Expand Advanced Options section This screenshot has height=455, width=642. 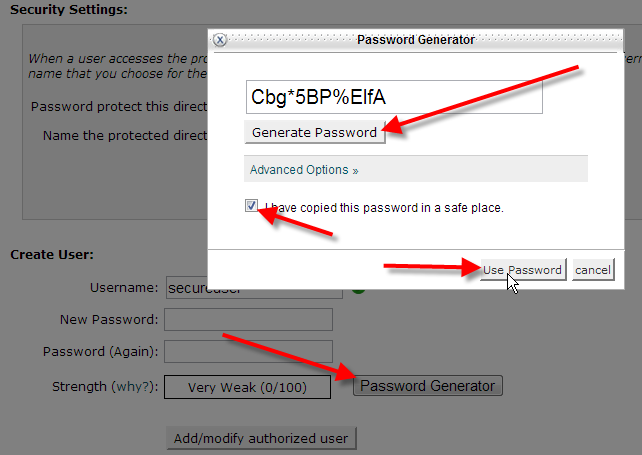pos(304,170)
